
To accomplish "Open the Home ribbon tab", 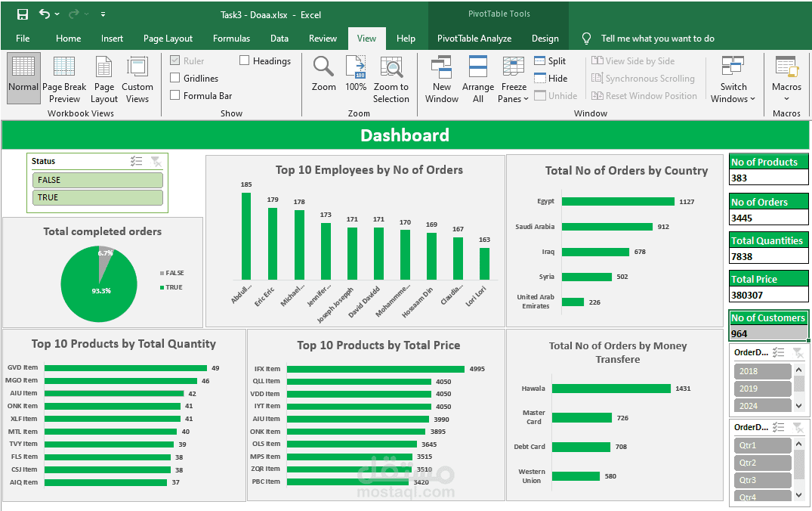I will 69,38.
